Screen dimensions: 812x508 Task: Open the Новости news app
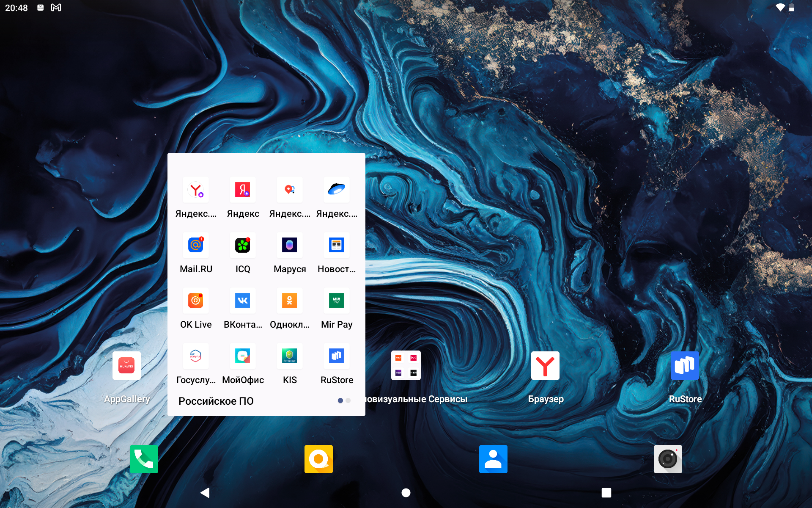pyautogui.click(x=337, y=245)
